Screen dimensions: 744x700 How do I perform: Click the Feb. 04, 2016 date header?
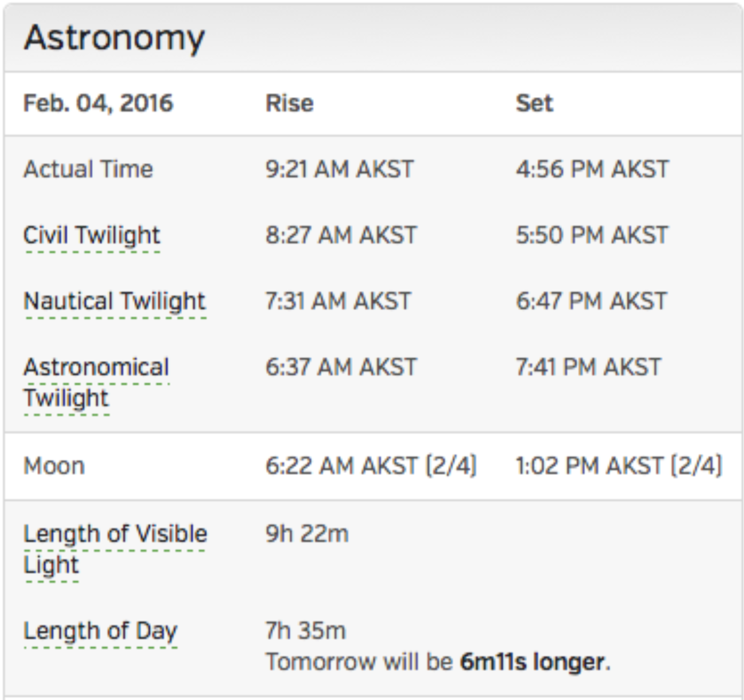point(98,104)
